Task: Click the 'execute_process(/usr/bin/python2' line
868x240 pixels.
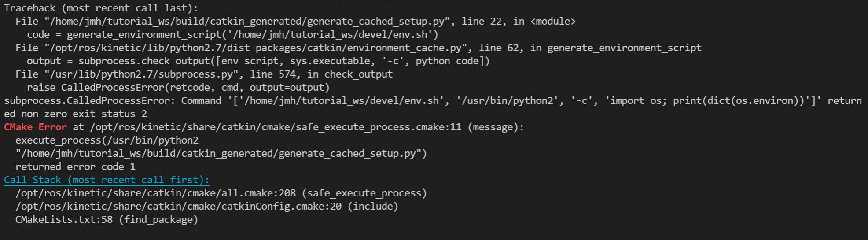Action: [107, 140]
